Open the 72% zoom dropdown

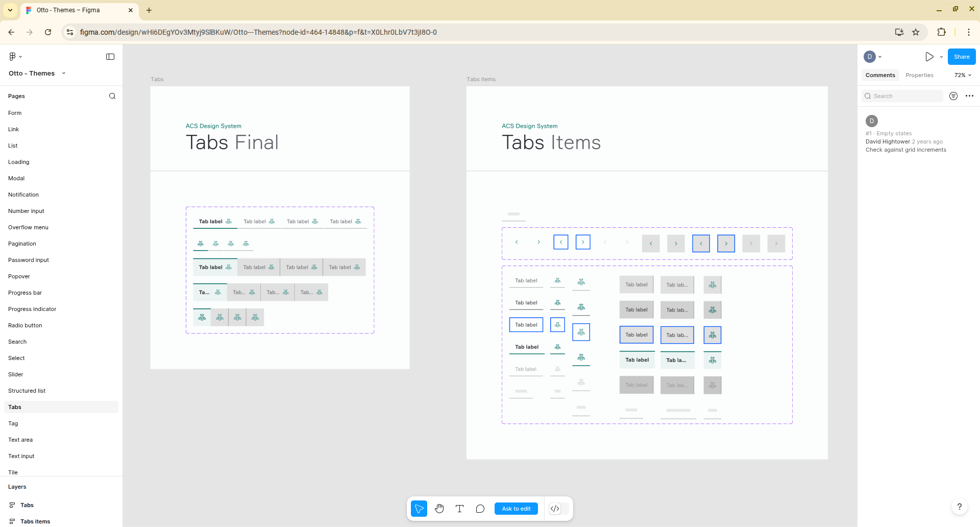(x=963, y=75)
